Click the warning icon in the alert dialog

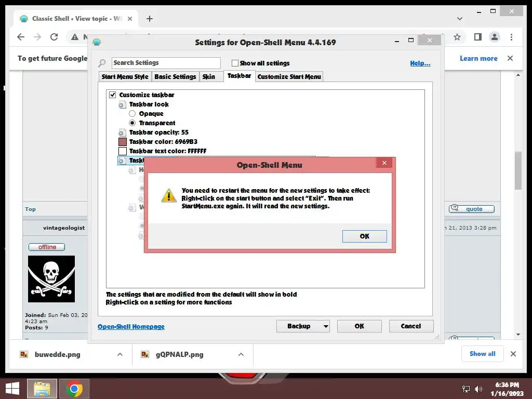point(169,195)
